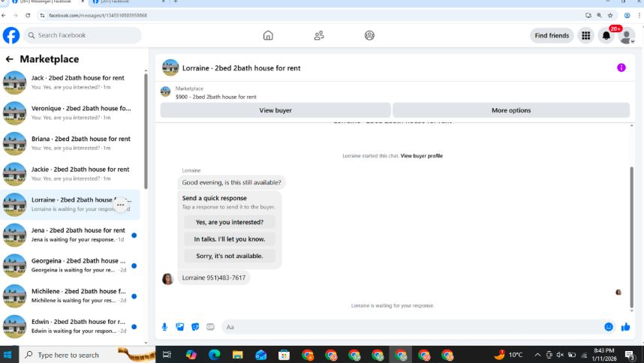This screenshot has height=363, width=644.
Task: Click Lorraine's avatar beside her phone message
Action: pyautogui.click(x=167, y=278)
